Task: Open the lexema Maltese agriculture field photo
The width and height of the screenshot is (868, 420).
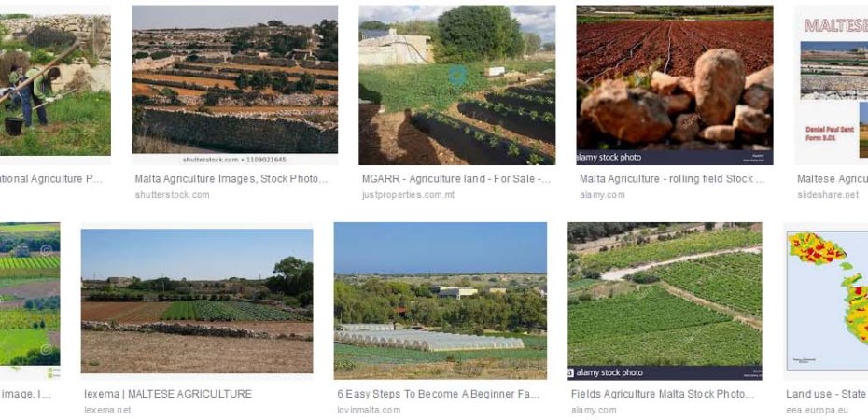Action: [197, 301]
